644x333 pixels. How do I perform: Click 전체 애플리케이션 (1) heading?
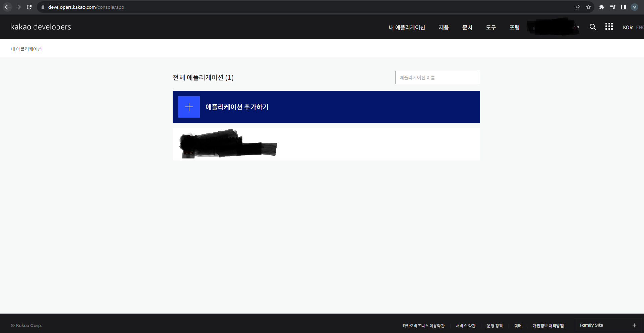tap(203, 77)
